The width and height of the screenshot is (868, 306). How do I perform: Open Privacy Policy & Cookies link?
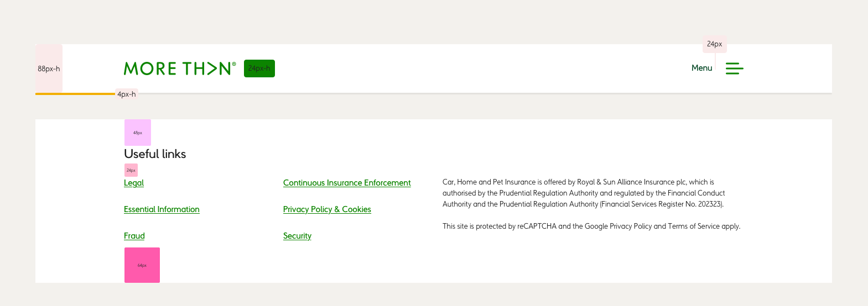click(x=327, y=209)
